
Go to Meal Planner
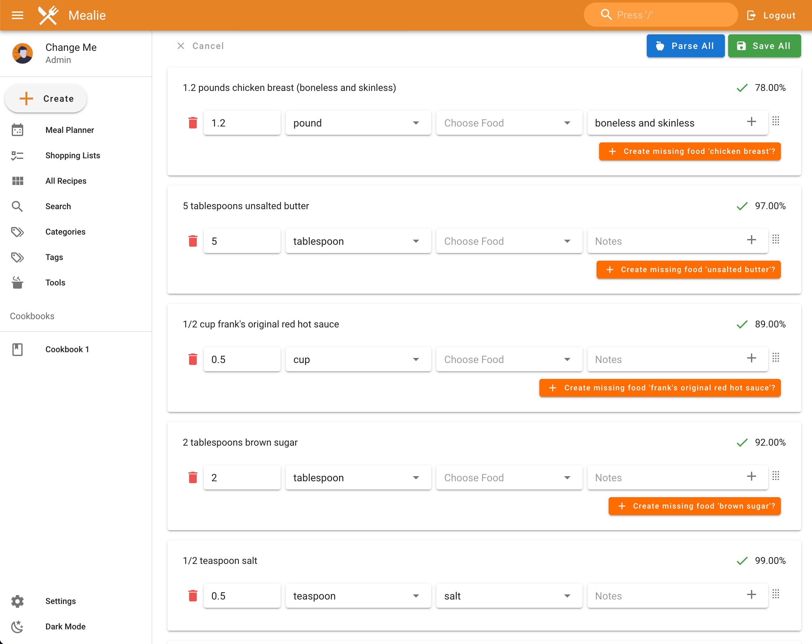[x=69, y=130]
